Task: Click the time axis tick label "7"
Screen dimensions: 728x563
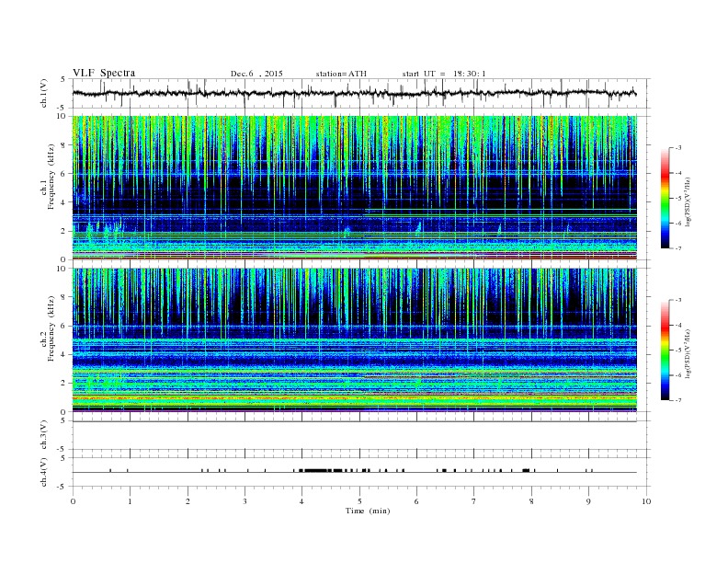Action: 474,501
